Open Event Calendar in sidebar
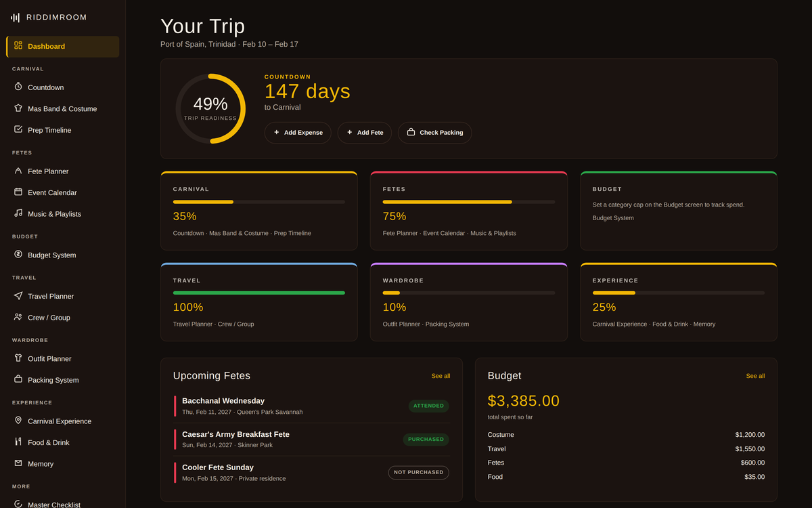Image resolution: width=812 pixels, height=508 pixels. pos(63,192)
